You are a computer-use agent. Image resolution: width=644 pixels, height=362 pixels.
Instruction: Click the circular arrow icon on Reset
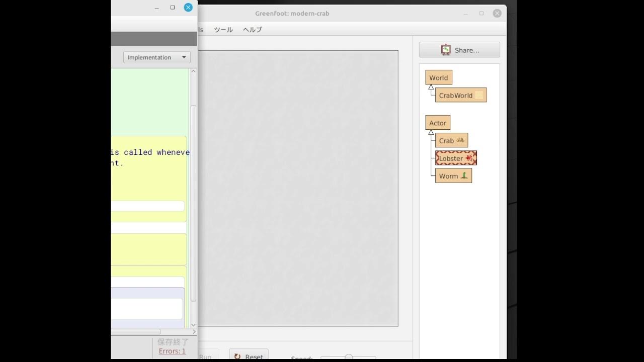[237, 356]
